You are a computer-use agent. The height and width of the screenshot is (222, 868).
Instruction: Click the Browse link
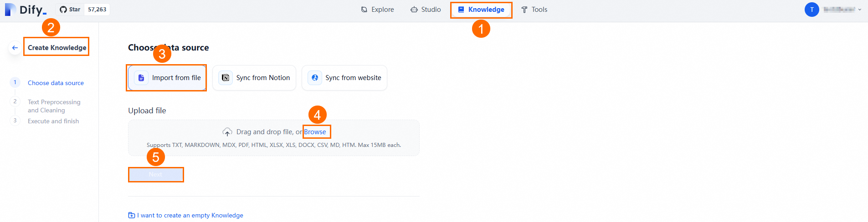coord(315,132)
